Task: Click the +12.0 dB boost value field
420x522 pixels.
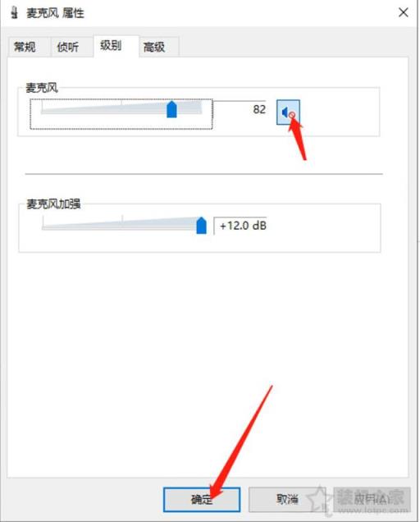Action: pos(240,226)
